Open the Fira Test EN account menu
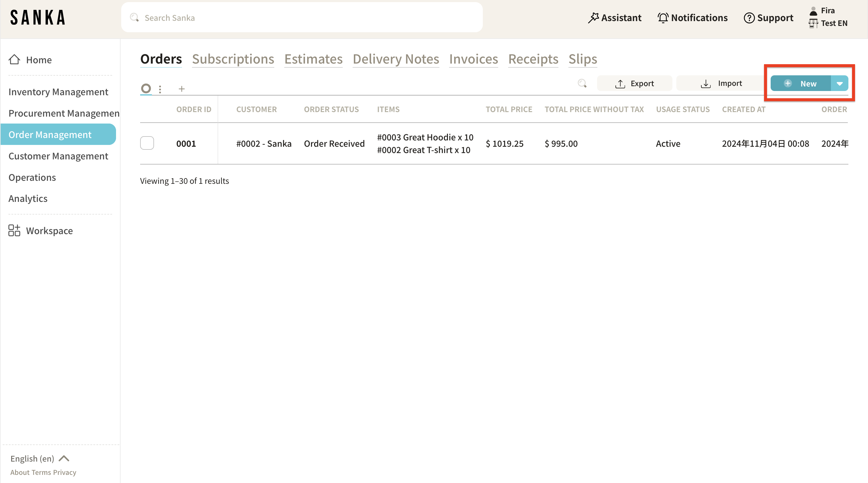This screenshot has height=483, width=868. point(828,17)
